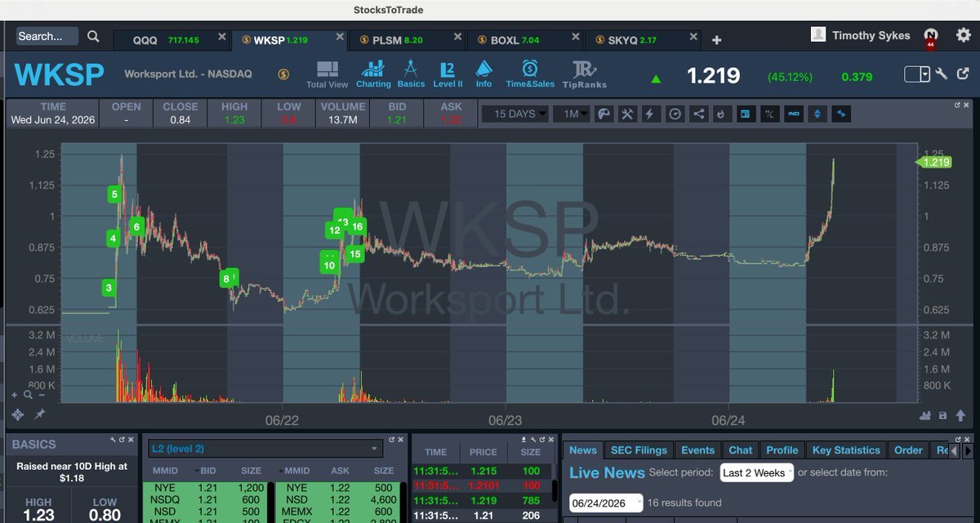
Task: Open the Profile tab
Action: [x=782, y=450]
